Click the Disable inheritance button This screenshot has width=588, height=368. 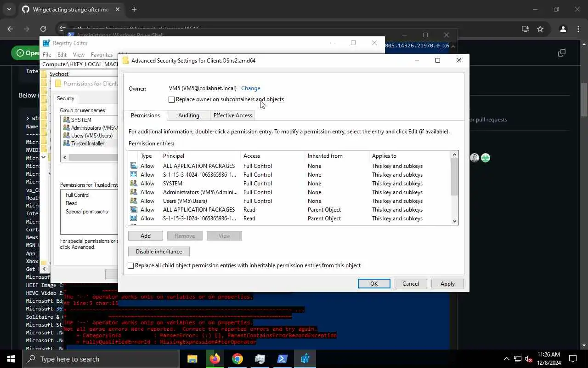[159, 252]
